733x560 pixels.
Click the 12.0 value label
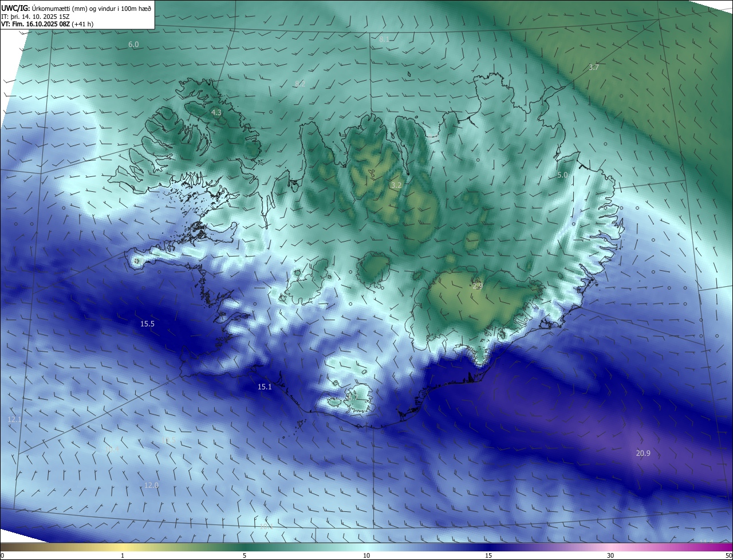[151, 486]
